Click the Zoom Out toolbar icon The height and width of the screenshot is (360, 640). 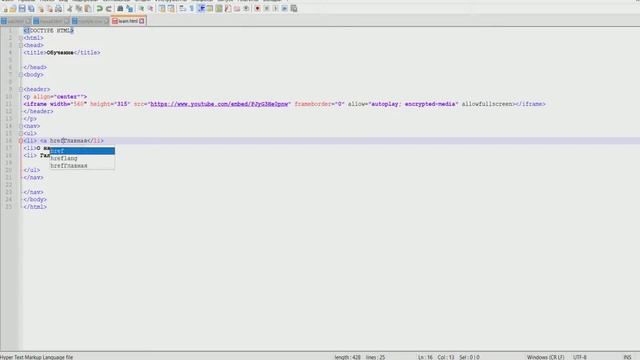151,9
